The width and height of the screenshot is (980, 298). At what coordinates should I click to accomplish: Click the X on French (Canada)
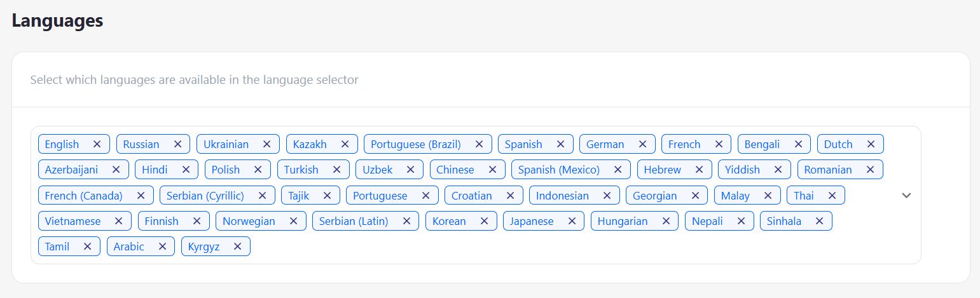pyautogui.click(x=141, y=196)
